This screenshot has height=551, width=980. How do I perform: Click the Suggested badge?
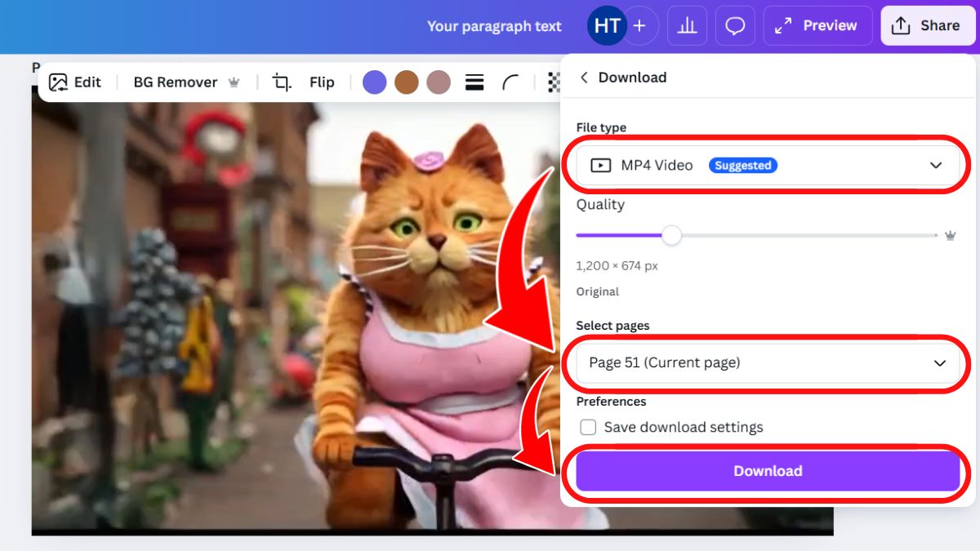(x=743, y=165)
